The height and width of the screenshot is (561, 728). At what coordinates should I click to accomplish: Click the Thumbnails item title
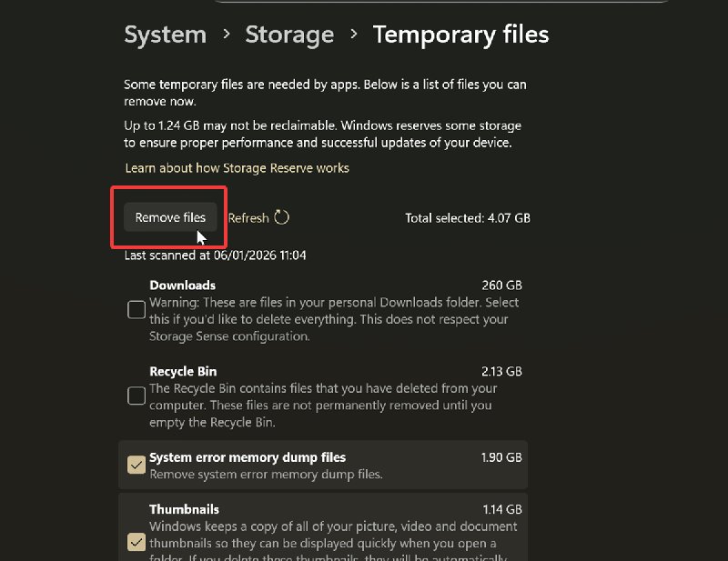[184, 509]
